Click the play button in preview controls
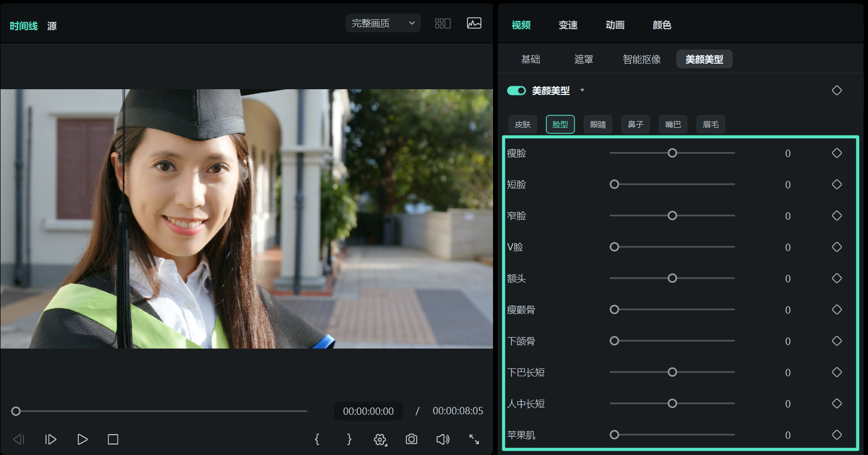The image size is (868, 455). pyautogui.click(x=82, y=439)
